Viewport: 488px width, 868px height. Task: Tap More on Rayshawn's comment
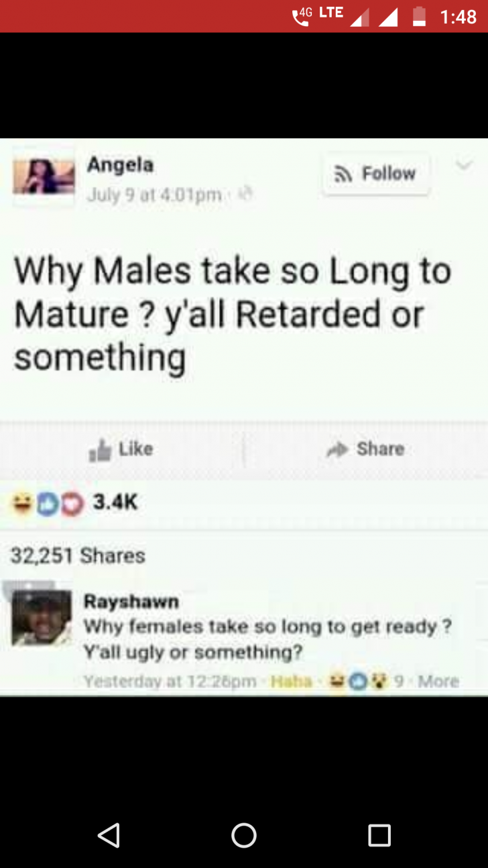pos(438,682)
